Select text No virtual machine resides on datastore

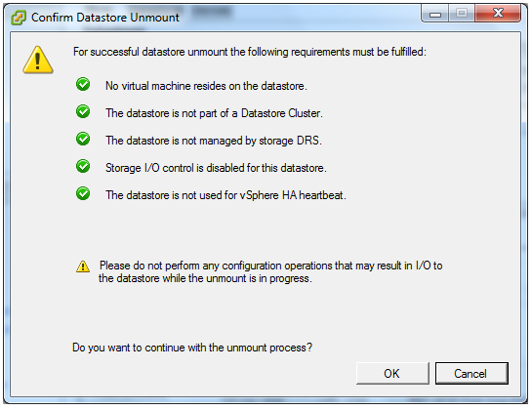pos(206,86)
